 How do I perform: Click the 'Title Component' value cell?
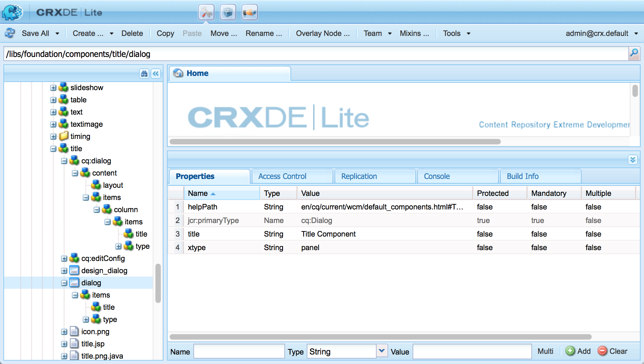click(x=384, y=234)
